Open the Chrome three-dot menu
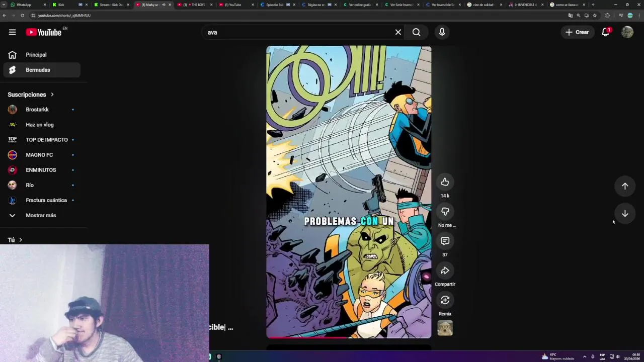The width and height of the screenshot is (644, 362). [x=639, y=16]
